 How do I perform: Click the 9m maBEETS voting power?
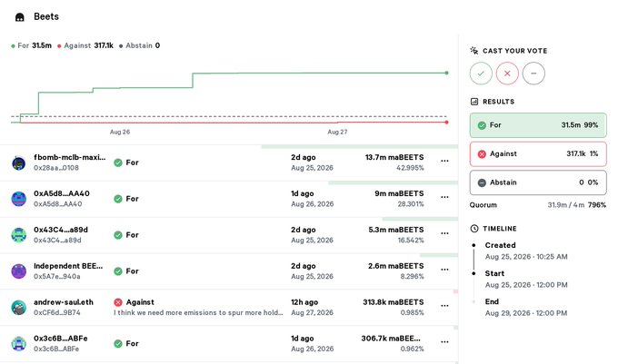pyautogui.click(x=399, y=193)
